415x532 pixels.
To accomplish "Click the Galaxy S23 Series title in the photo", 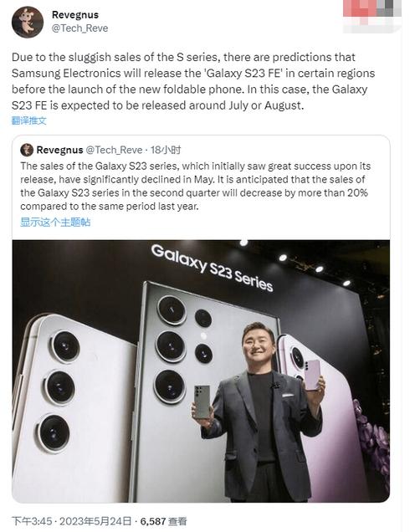I will pyautogui.click(x=212, y=268).
